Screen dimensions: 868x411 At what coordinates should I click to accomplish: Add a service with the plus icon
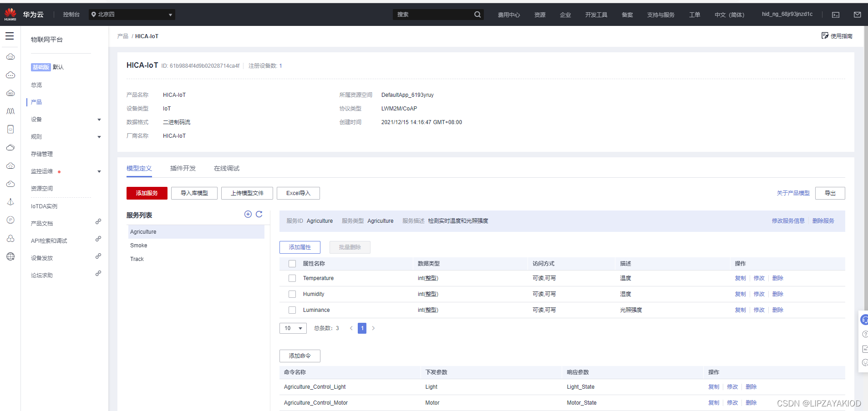248,214
